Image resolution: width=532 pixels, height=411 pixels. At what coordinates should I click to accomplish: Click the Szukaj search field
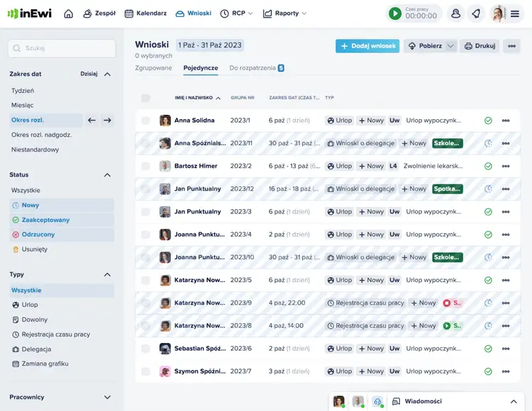pos(62,48)
